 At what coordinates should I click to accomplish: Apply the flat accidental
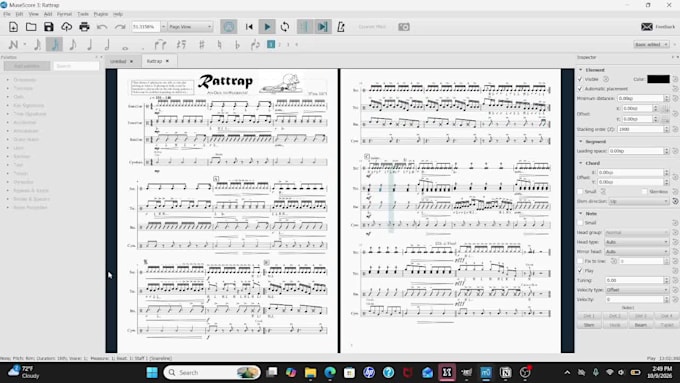pos(237,45)
